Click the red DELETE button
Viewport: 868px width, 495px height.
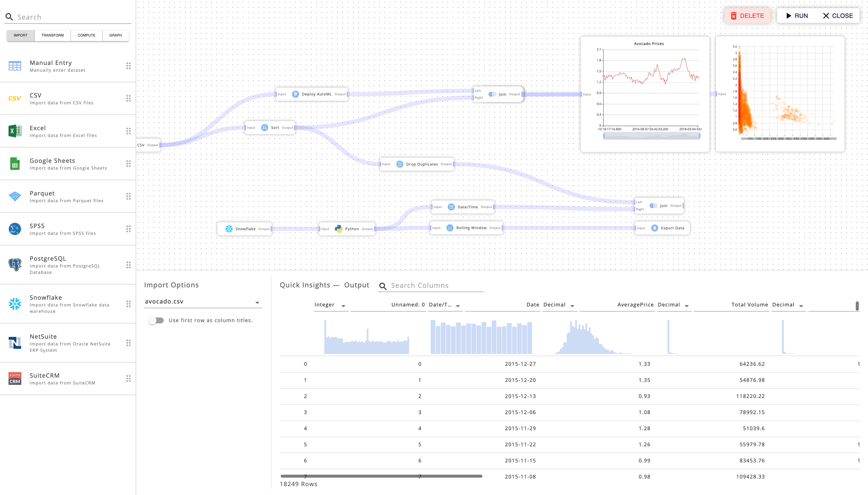[747, 16]
